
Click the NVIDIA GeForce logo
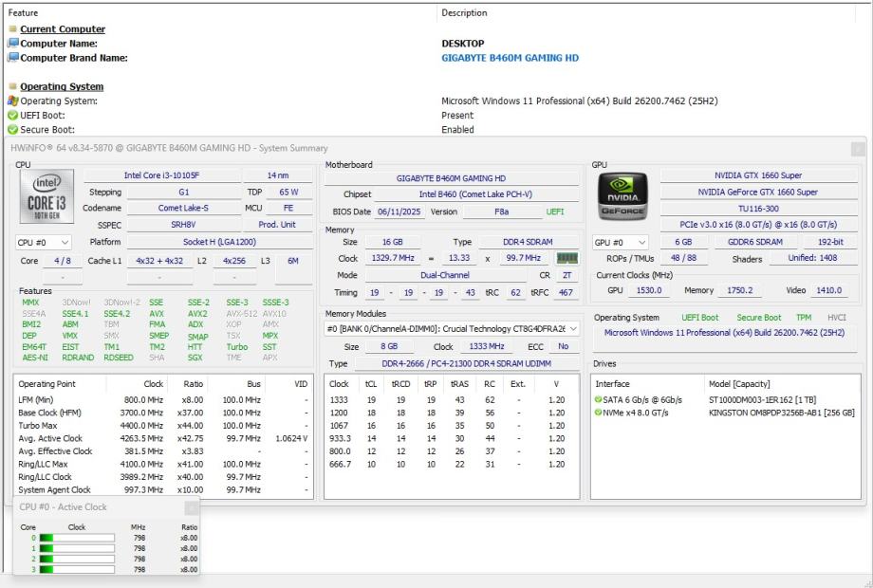tap(622, 196)
